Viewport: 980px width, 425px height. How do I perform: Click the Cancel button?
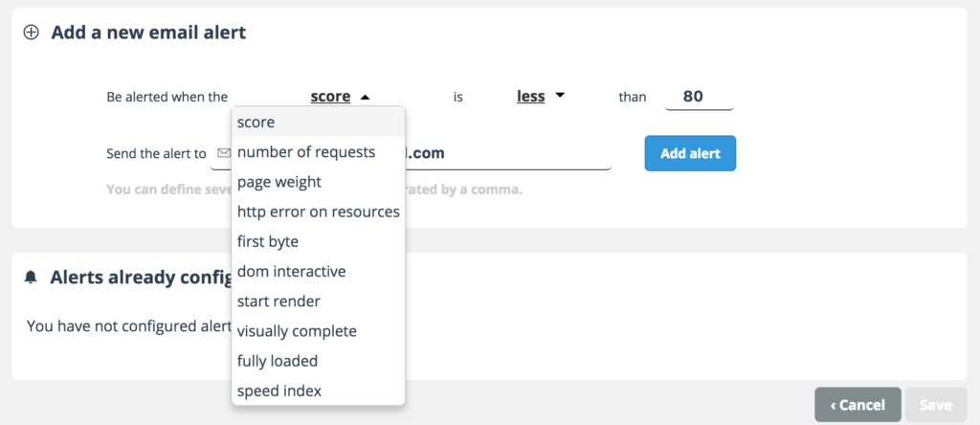click(857, 405)
